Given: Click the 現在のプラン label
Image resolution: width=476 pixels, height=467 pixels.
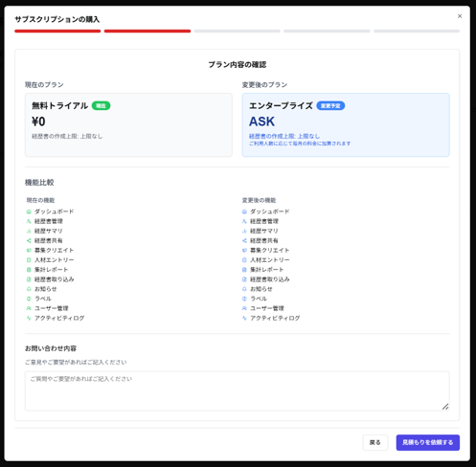Looking at the screenshot, I should point(44,85).
